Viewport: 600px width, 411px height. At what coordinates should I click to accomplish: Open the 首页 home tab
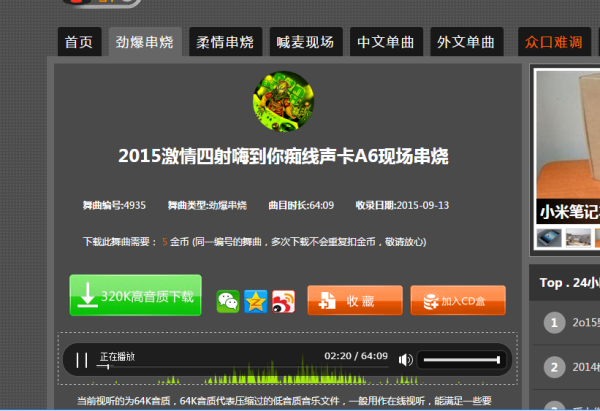click(78, 42)
